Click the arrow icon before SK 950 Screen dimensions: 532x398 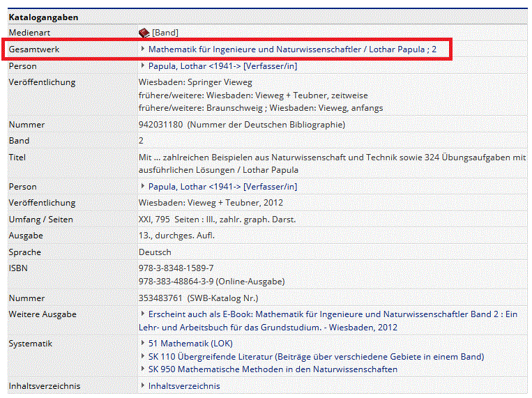click(x=143, y=369)
